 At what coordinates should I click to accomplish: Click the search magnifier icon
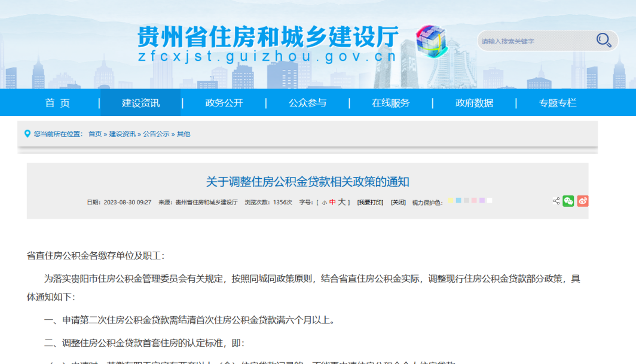pyautogui.click(x=603, y=41)
